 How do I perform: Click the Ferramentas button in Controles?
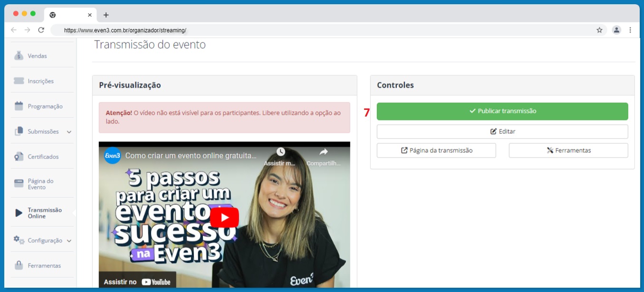click(x=568, y=150)
